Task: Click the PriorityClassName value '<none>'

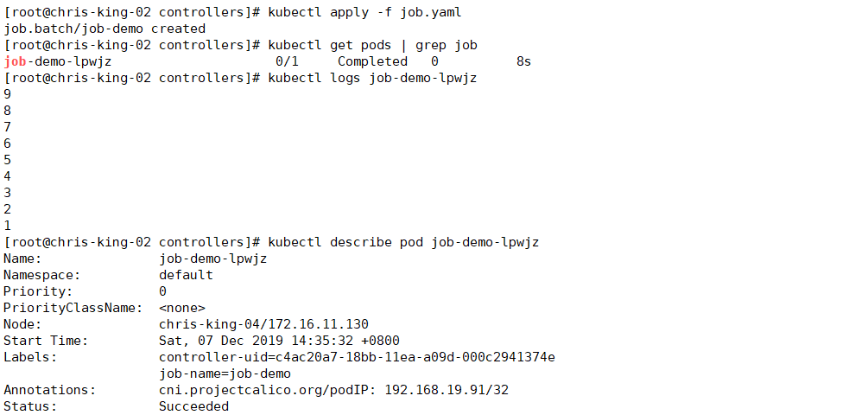Action: tap(181, 308)
